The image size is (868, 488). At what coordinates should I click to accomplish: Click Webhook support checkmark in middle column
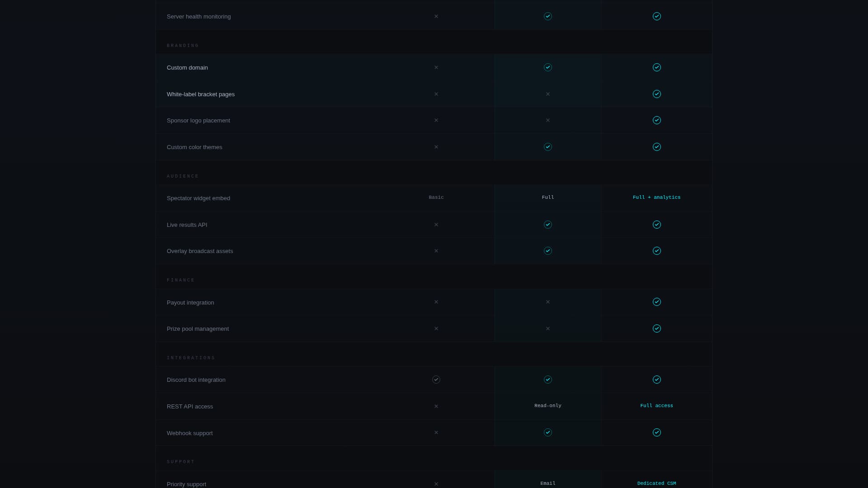pos(548,432)
